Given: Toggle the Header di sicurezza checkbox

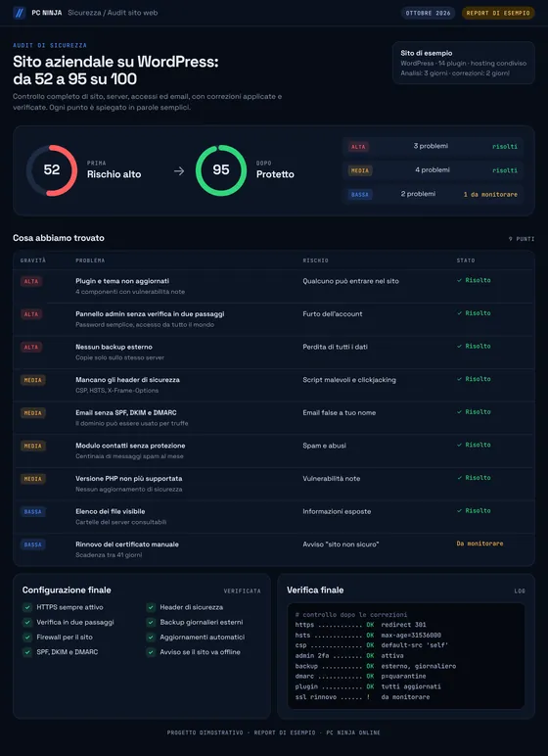Looking at the screenshot, I should click(x=151, y=607).
